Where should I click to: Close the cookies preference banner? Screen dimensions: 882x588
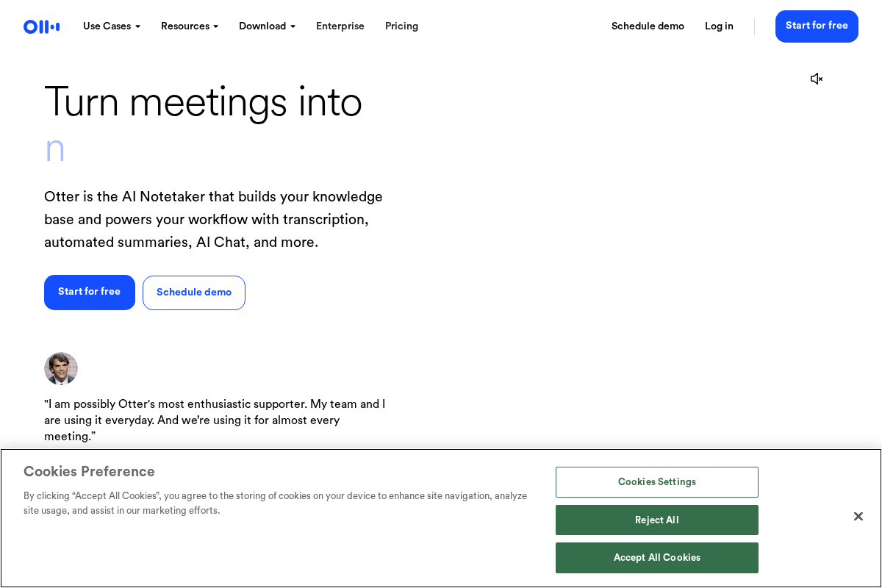click(x=858, y=517)
